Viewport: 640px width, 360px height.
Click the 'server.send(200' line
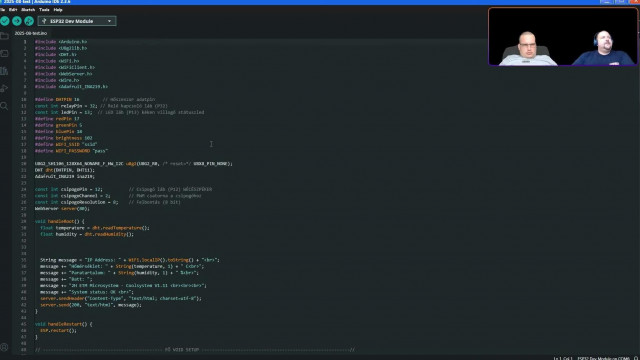tap(91, 305)
